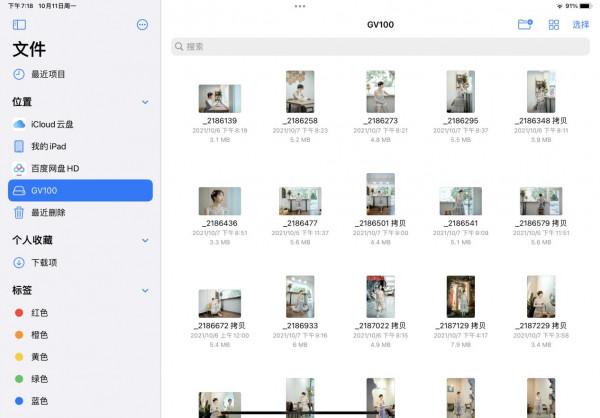
Task: Toggle the sidebar panel icon
Action: click(19, 24)
